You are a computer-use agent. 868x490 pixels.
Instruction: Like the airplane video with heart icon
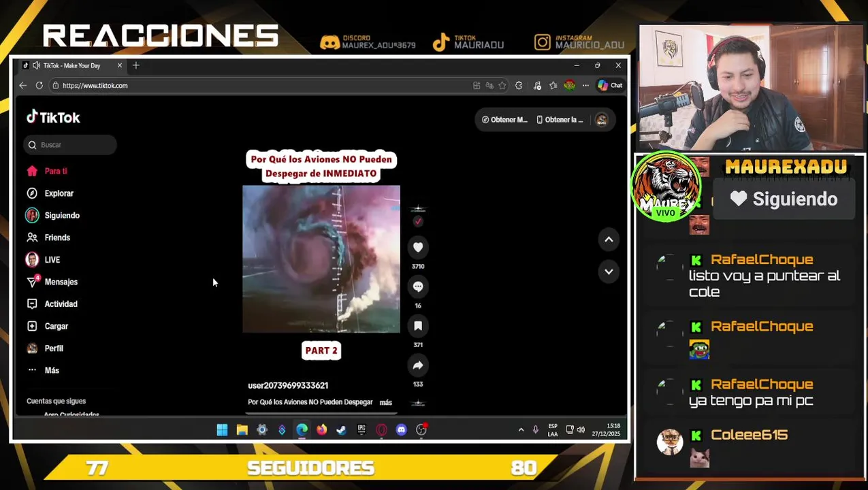(x=418, y=248)
